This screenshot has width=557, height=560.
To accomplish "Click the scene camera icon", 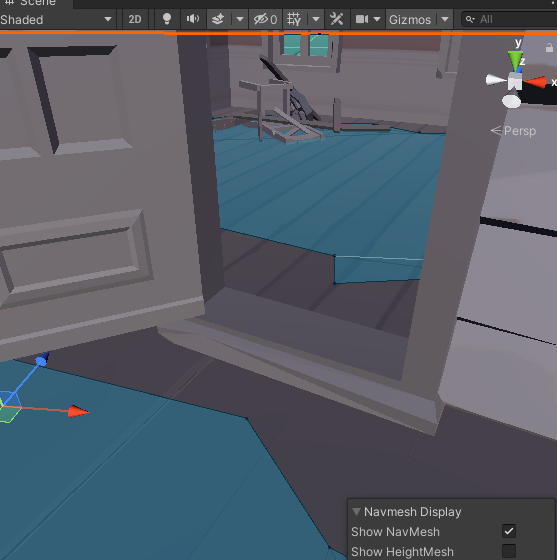I will (362, 19).
